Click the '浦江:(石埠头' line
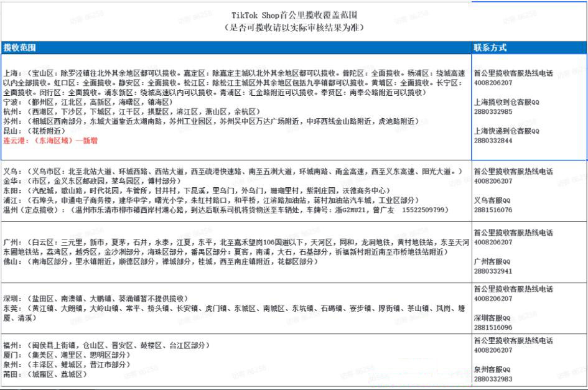The height and width of the screenshot is (390, 588). coord(211,201)
